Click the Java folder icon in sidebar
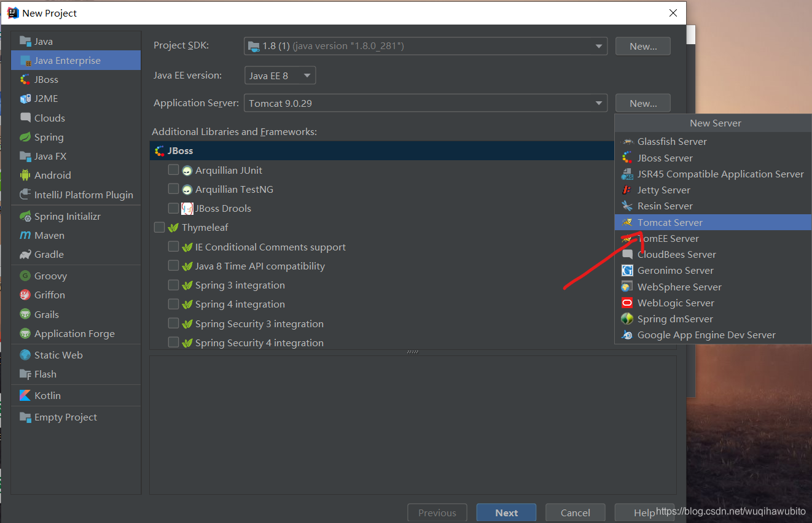812x523 pixels. (25, 41)
